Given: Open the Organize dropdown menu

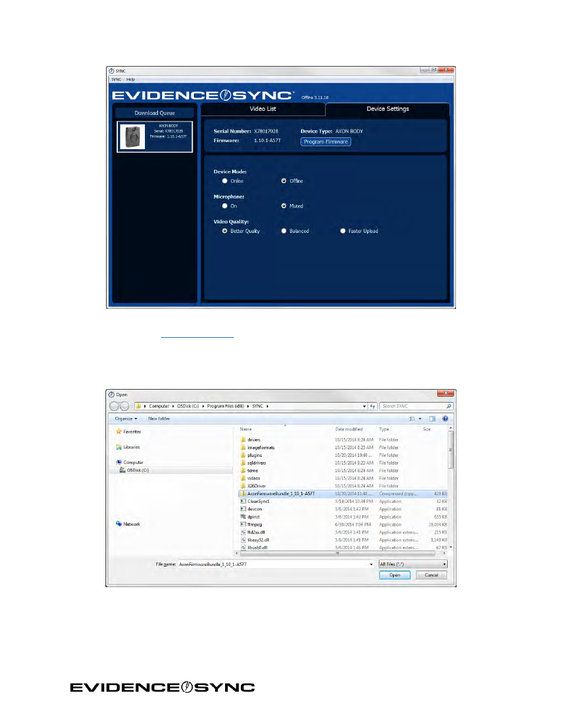Looking at the screenshot, I should pyautogui.click(x=126, y=419).
